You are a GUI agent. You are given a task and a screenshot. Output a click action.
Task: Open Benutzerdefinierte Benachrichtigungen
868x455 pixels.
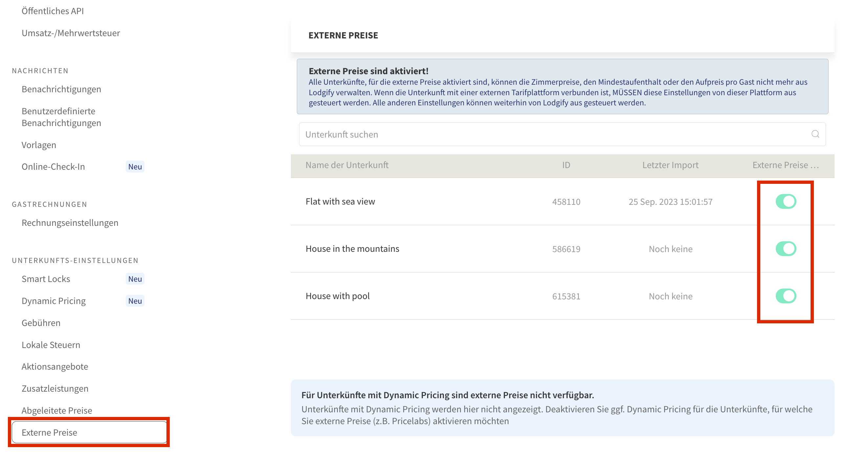tap(61, 117)
